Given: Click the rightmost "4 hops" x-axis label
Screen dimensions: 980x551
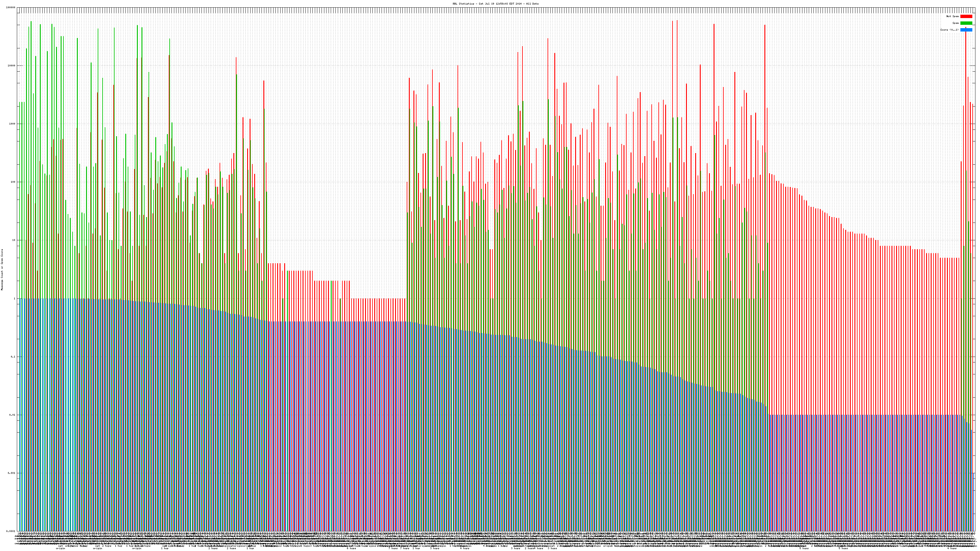Looking at the screenshot, I should pyautogui.click(x=952, y=548).
